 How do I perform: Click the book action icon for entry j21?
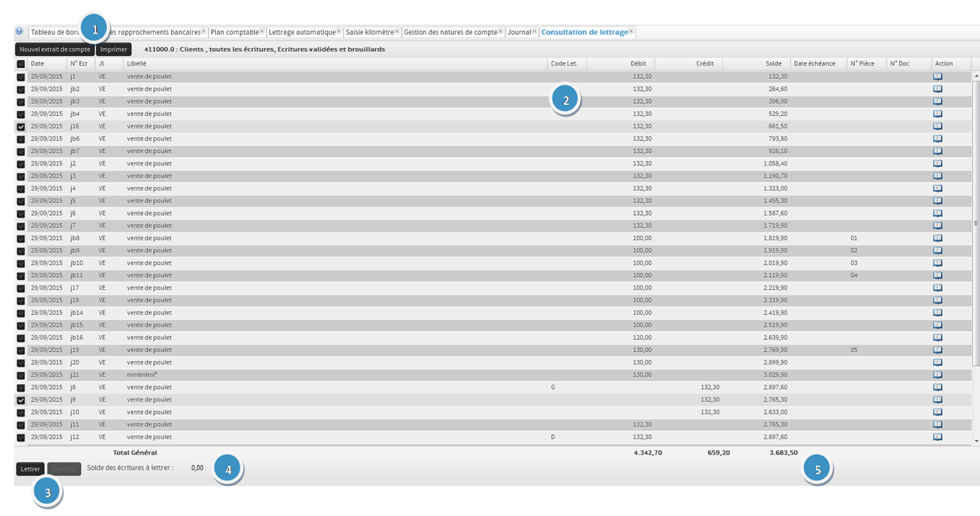(x=937, y=375)
